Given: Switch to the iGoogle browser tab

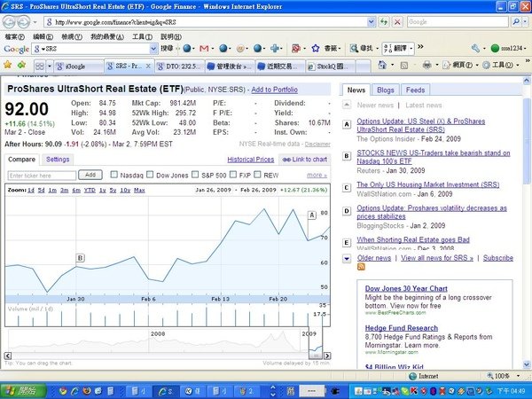Looking at the screenshot, I should coord(79,66).
